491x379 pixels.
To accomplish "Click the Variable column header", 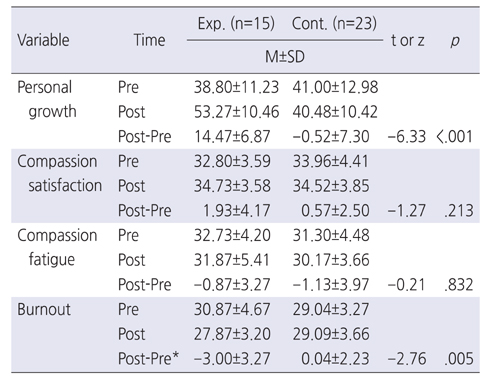I will (43, 40).
